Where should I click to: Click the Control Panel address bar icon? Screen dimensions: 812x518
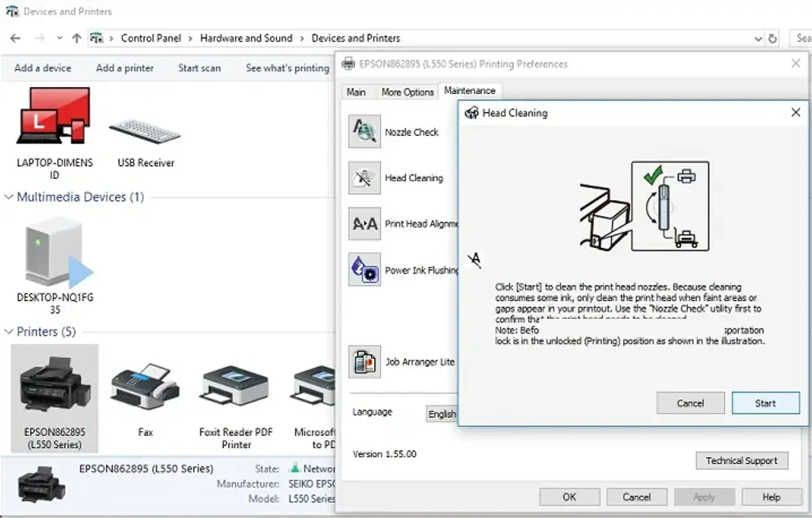coord(96,38)
